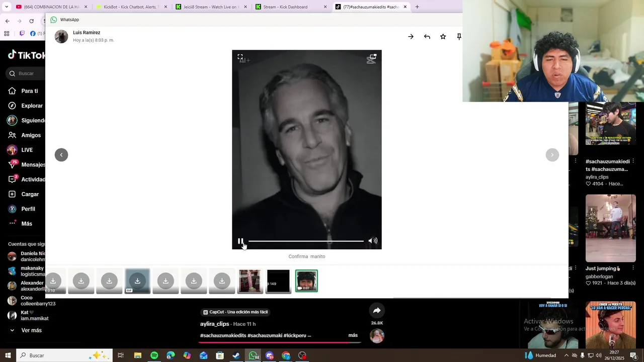
Task: Open Microsoft Store from the taskbar
Action: (220, 355)
